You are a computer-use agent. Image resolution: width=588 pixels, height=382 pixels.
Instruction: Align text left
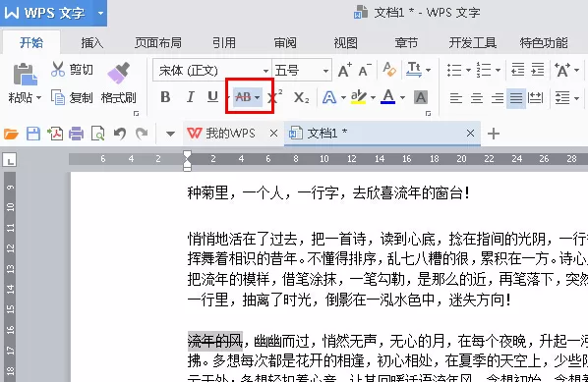click(455, 98)
